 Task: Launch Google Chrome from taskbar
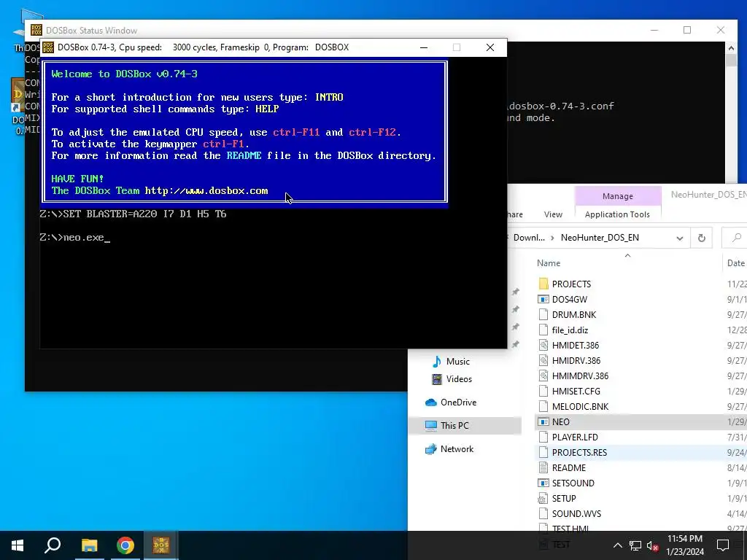[125, 545]
